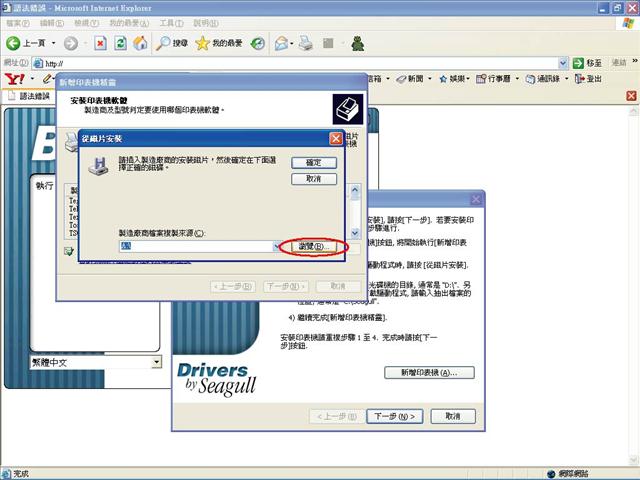This screenshot has width=640, height=480.
Task: Open the Edit (編輯) menu
Action: pyautogui.click(x=52, y=23)
